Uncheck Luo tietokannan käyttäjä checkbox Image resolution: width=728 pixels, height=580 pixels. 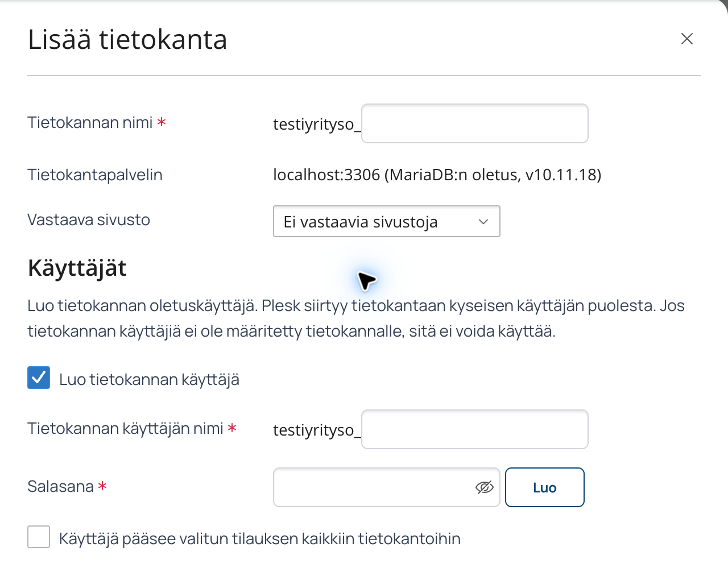(x=39, y=378)
